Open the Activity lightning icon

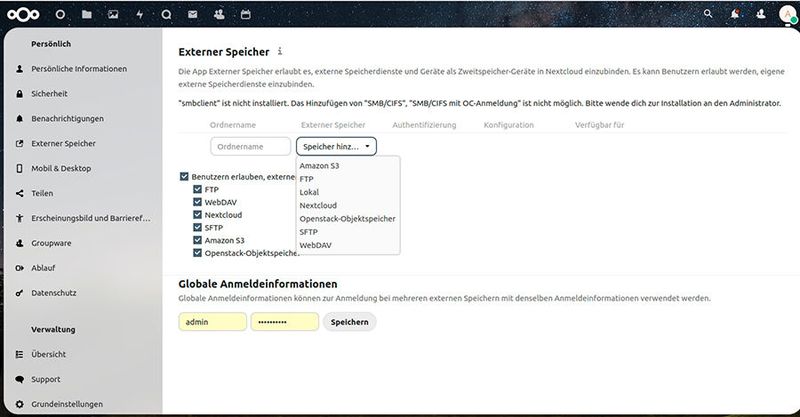click(140, 15)
